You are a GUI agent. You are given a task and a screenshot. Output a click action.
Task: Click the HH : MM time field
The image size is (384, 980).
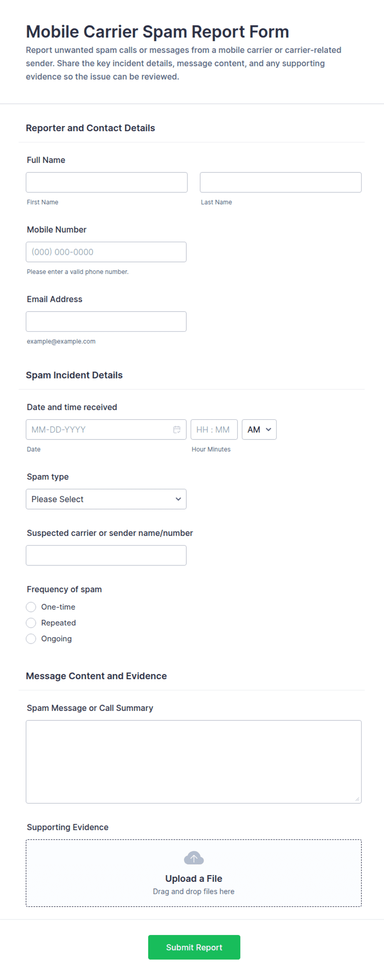tap(214, 430)
